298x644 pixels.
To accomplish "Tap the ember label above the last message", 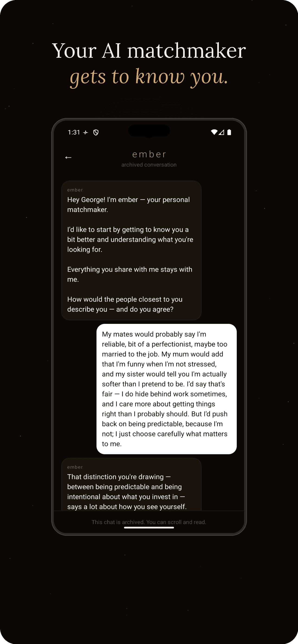I will pos(75,467).
